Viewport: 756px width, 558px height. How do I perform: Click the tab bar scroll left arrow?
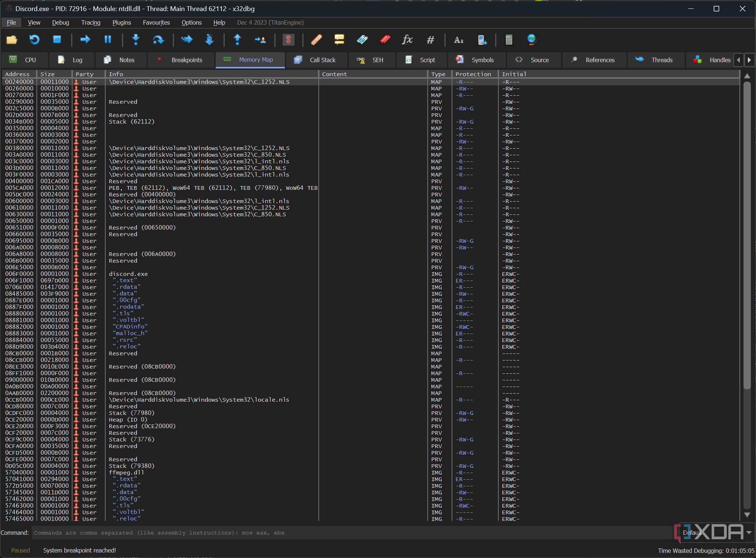(738, 60)
